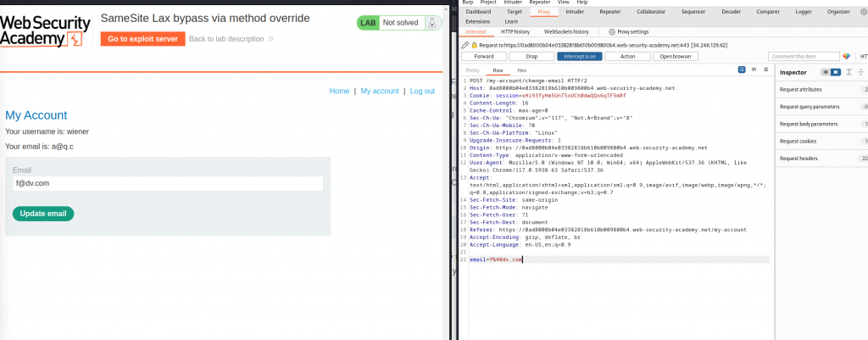
Task: Switch the message view to Hex
Action: [521, 70]
